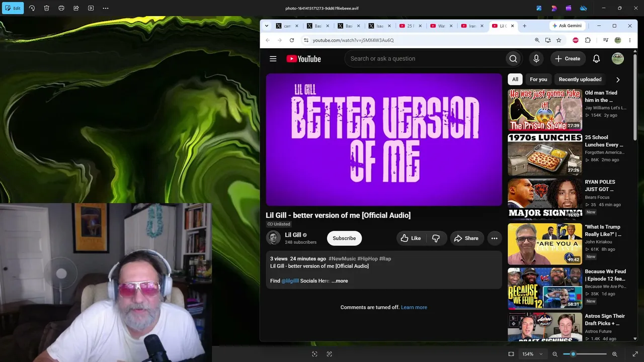Expand the description with '...more'
Image resolution: width=644 pixels, height=362 pixels.
pyautogui.click(x=340, y=281)
